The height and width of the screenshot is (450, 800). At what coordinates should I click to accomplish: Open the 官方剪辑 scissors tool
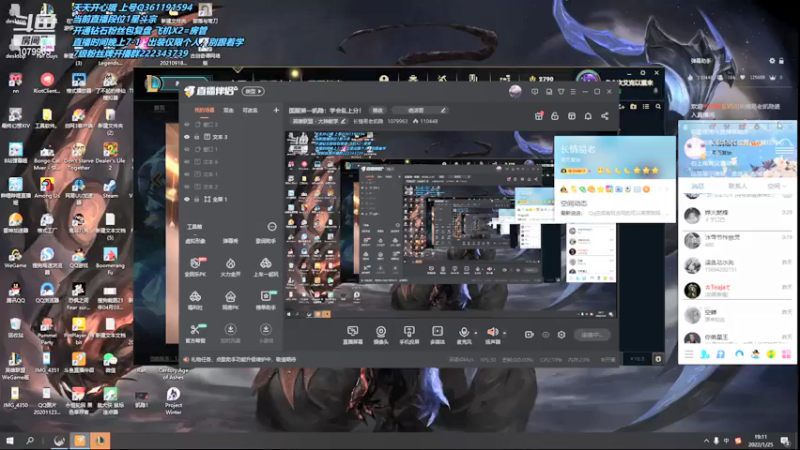pyautogui.click(x=195, y=330)
